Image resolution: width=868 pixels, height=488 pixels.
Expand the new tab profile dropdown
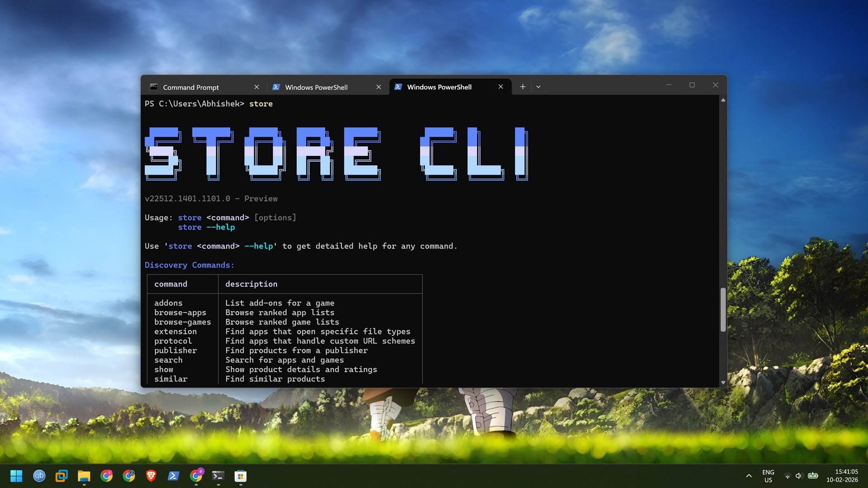click(538, 87)
